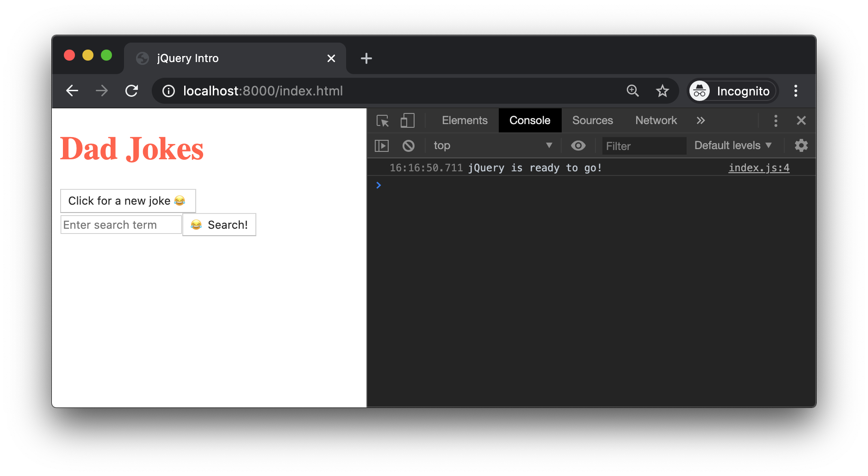Bookmark this page with the star icon

pyautogui.click(x=662, y=91)
